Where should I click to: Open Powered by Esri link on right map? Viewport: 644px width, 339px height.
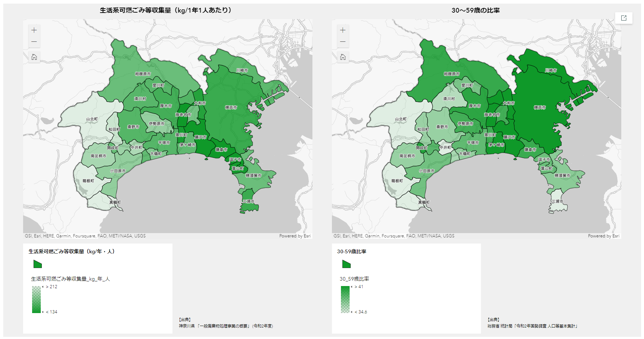[x=604, y=236]
